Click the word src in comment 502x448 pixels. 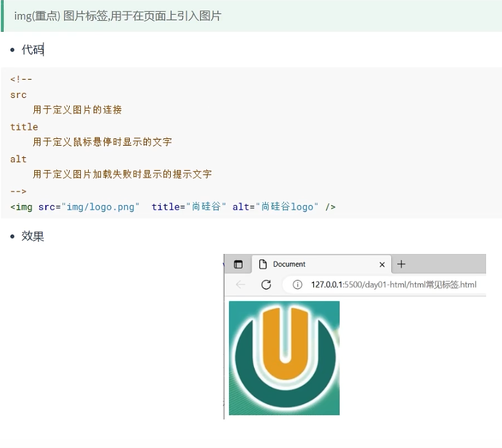pos(18,95)
